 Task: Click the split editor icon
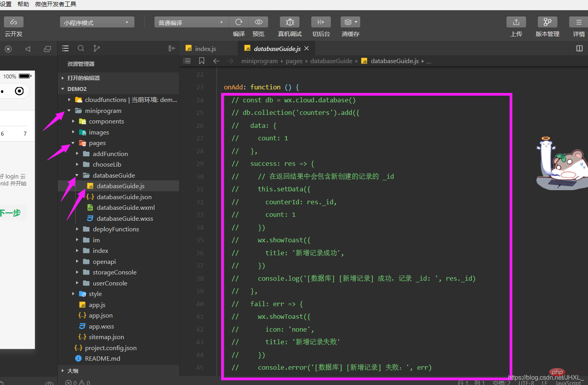(579, 48)
